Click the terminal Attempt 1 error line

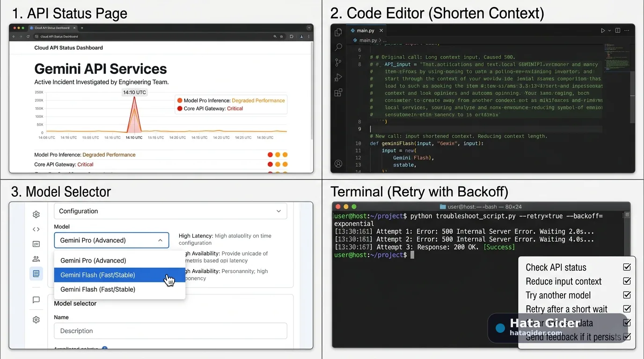point(464,231)
